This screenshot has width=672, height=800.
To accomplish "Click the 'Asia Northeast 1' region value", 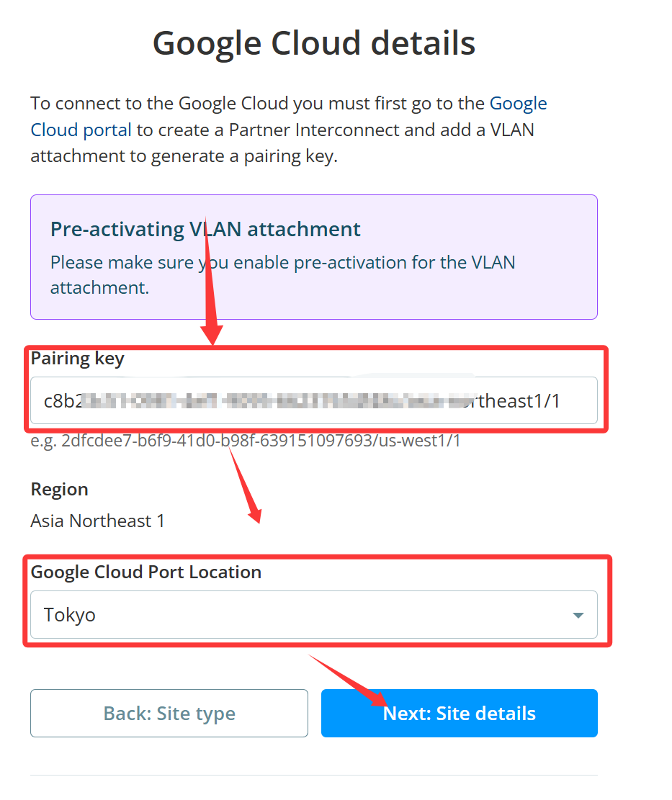I will pyautogui.click(x=97, y=521).
